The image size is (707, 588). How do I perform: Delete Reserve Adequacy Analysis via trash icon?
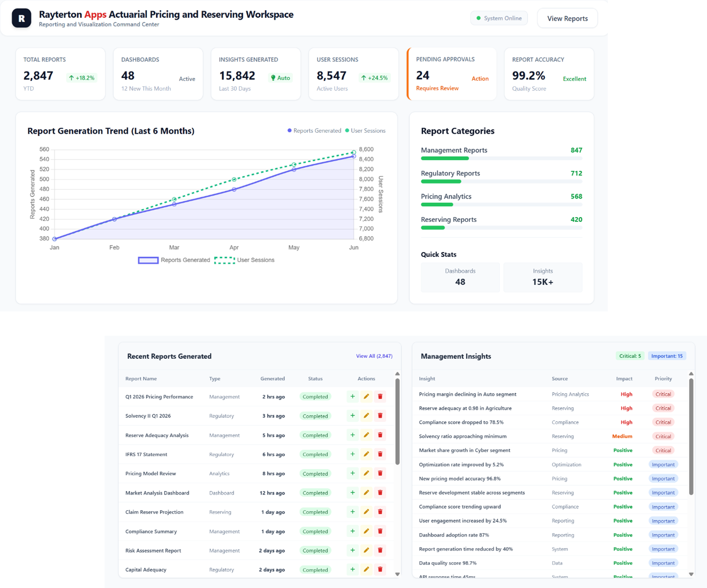point(380,435)
